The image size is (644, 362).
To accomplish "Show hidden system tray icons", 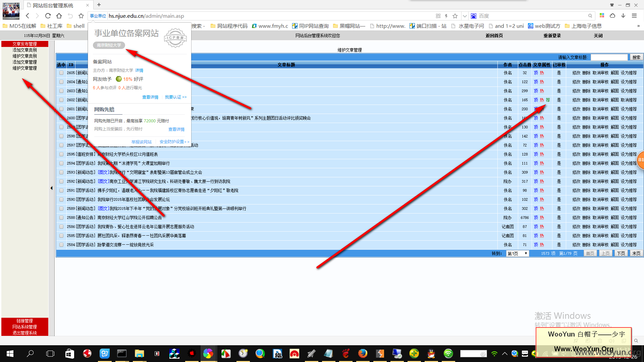I will [x=504, y=353].
